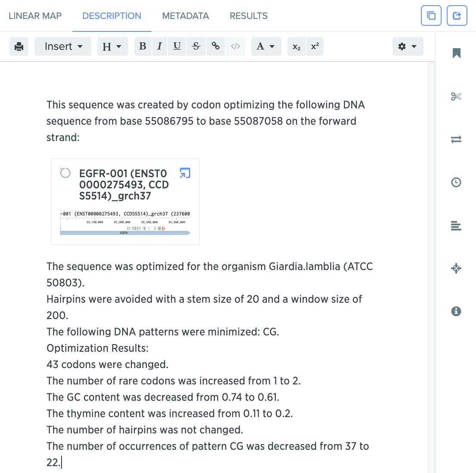Open the Metadata tab
Image resolution: width=476 pixels, height=473 pixels.
[x=185, y=16]
